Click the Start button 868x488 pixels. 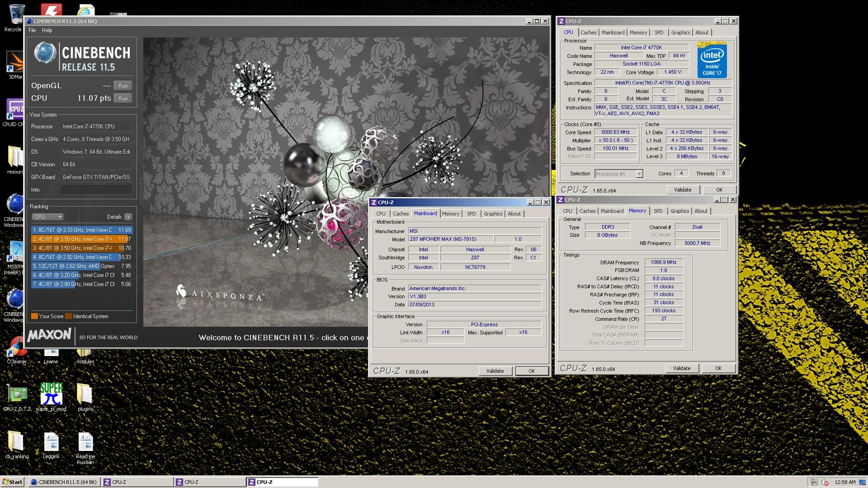12,482
